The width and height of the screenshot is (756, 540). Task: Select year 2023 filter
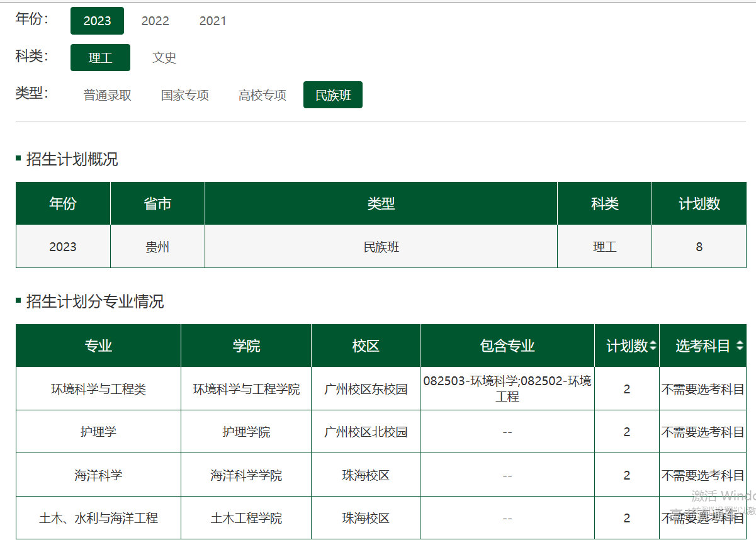tap(97, 21)
